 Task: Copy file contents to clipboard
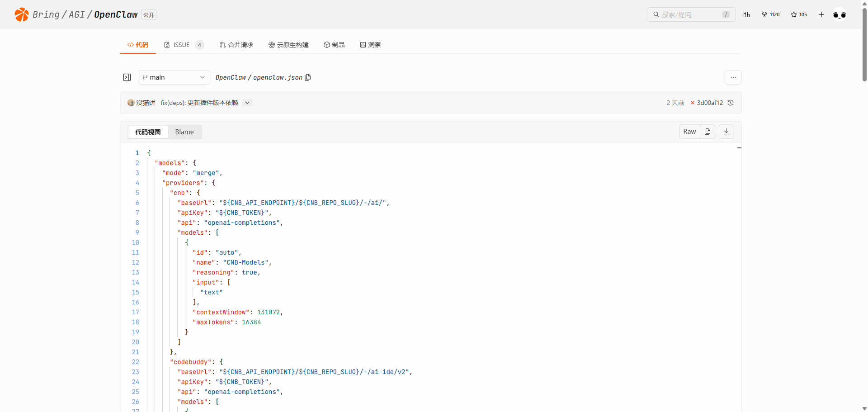coord(708,132)
